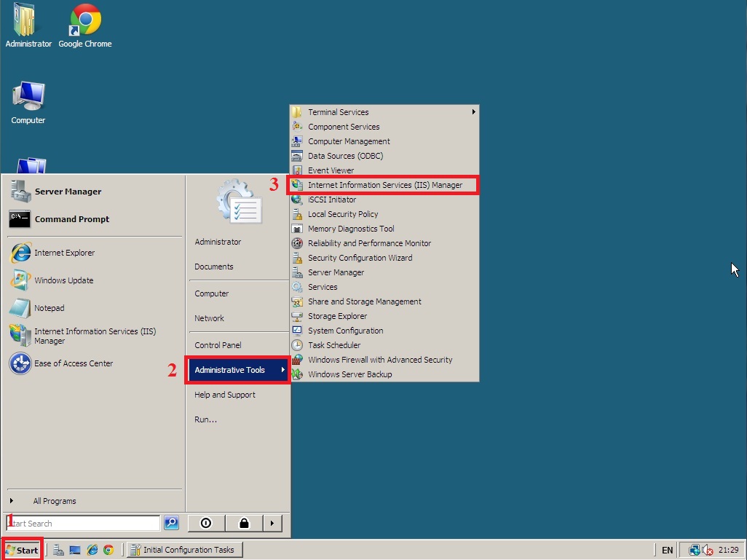Expand the Terminal Services submenu arrow
This screenshot has height=560, width=747.
tap(473, 111)
